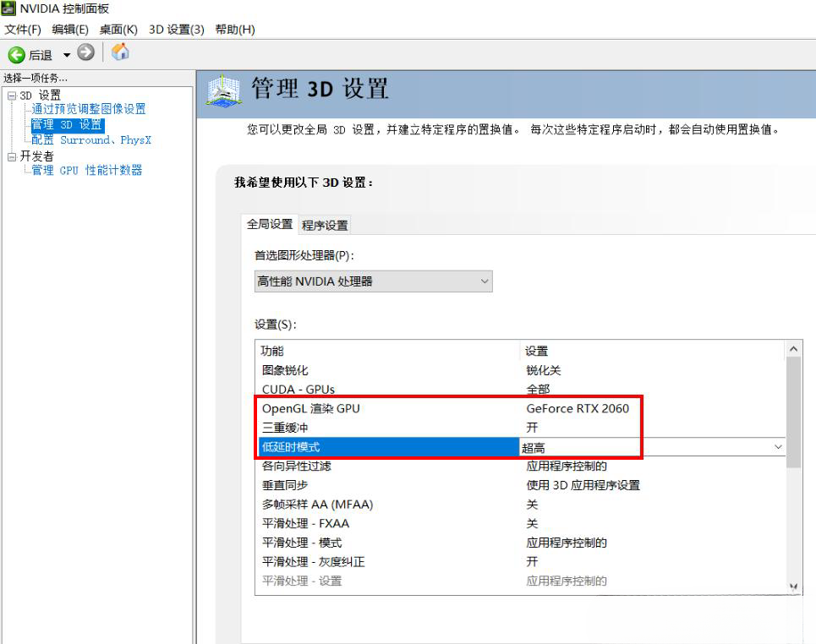Click the scrollbar up arrow in settings list
The width and height of the screenshot is (816, 644).
pyautogui.click(x=791, y=350)
